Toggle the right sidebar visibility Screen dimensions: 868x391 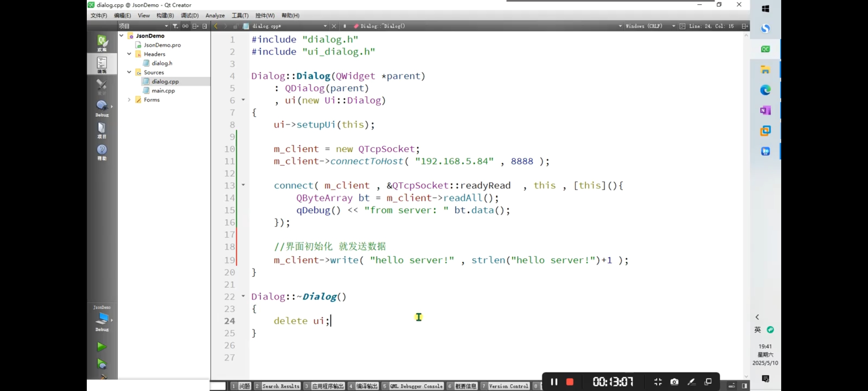(744, 386)
